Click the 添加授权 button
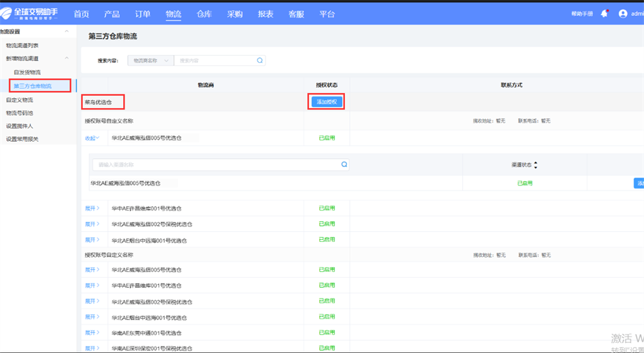 click(x=326, y=102)
